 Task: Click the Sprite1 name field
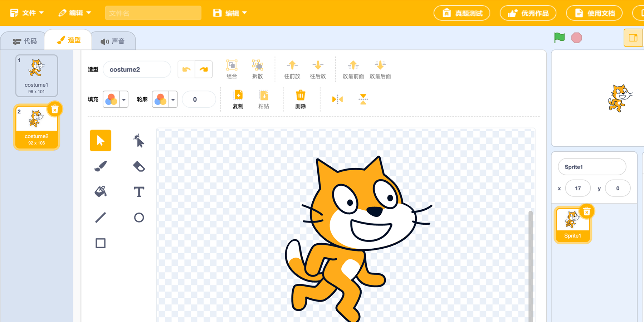pos(592,167)
